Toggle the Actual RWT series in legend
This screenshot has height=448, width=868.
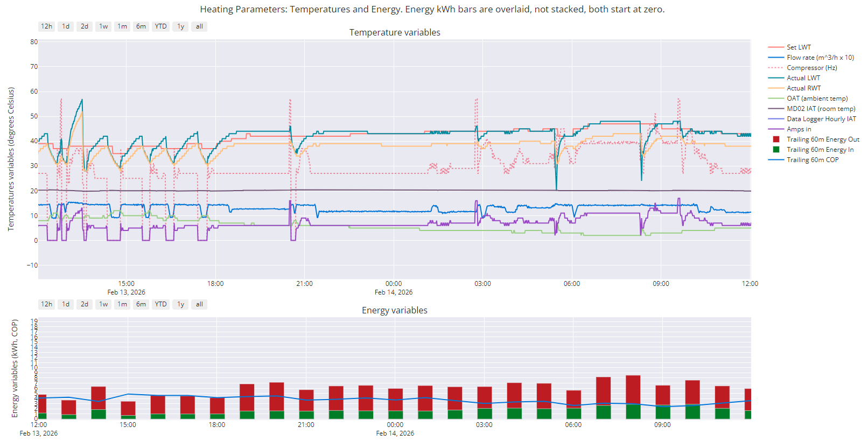click(803, 88)
